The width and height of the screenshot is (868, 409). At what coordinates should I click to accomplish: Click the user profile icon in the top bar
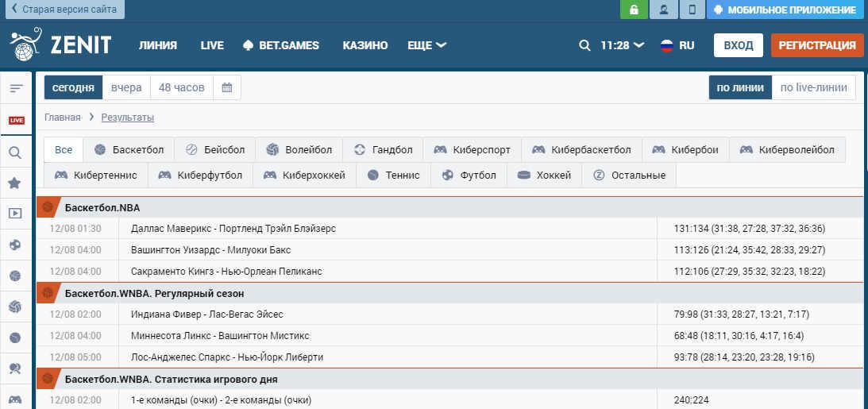tap(663, 10)
